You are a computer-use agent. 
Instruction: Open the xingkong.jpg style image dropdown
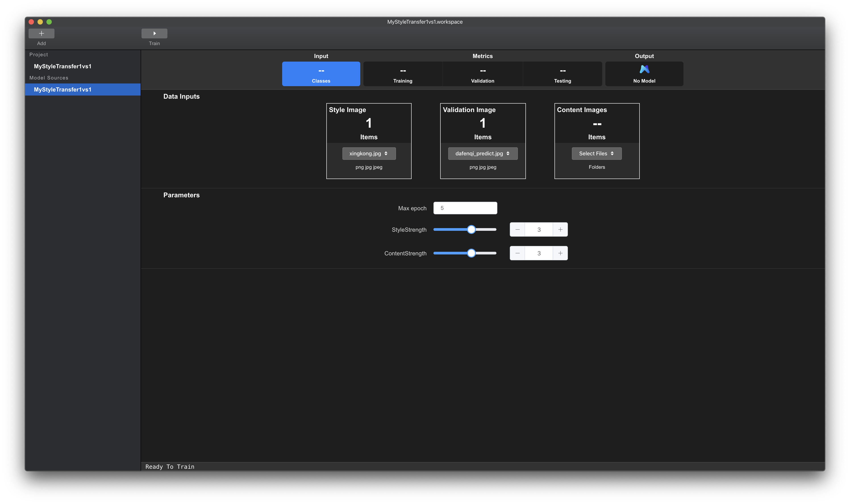pos(369,154)
